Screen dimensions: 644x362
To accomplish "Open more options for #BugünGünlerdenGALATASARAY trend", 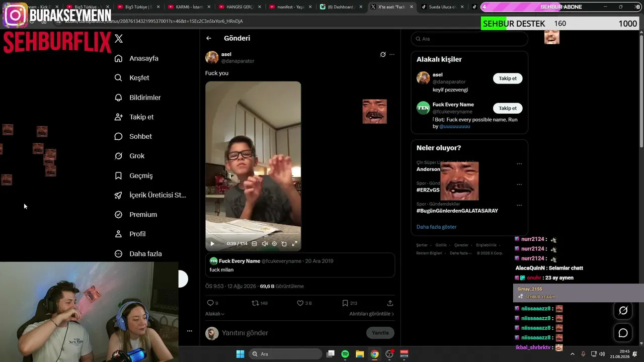I will (519, 205).
